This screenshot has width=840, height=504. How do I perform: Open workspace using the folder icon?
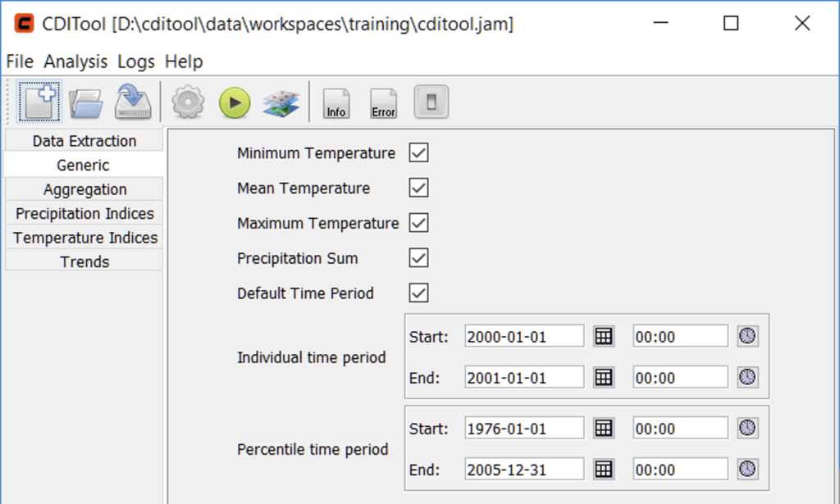click(86, 103)
